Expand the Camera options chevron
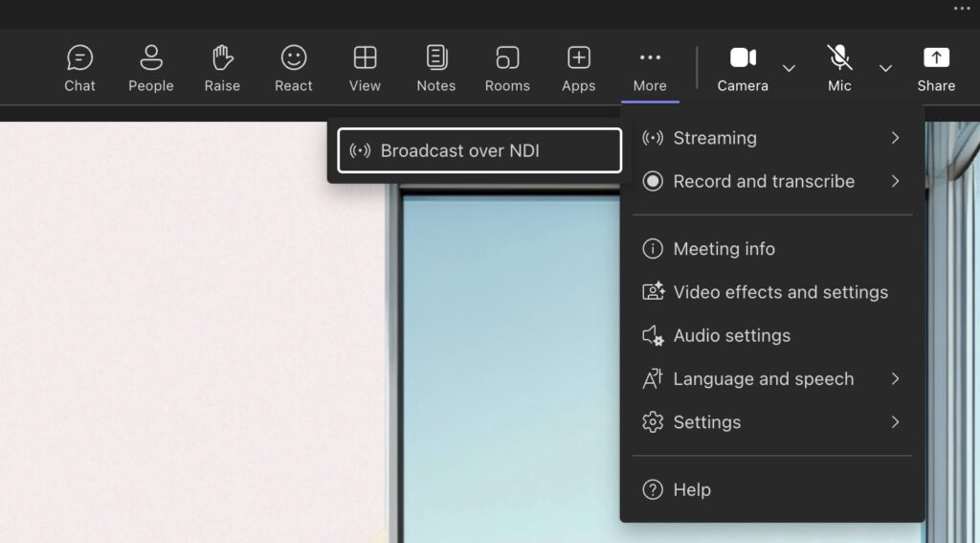This screenshot has height=543, width=980. click(x=790, y=68)
